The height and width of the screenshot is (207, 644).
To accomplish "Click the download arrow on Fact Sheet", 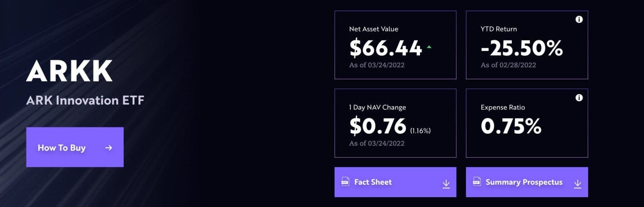I will pos(446,183).
